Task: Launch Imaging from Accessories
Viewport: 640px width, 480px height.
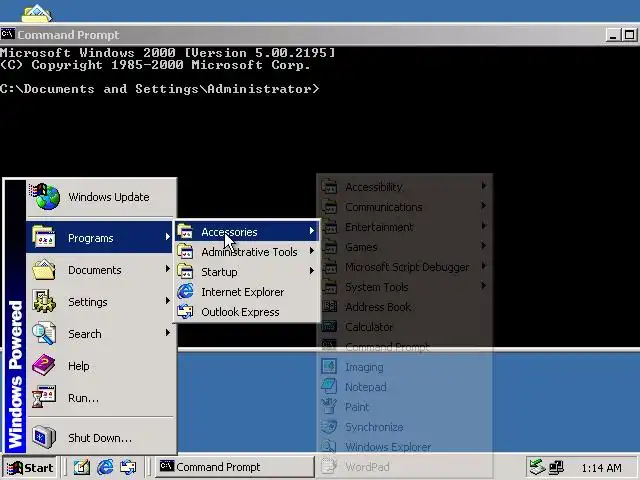Action: 404,367
